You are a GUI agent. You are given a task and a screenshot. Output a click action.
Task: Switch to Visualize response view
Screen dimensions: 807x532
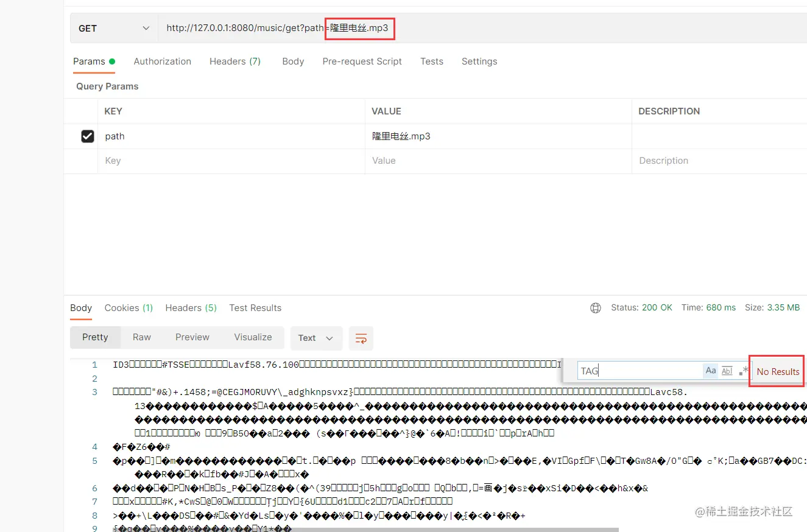coord(253,337)
